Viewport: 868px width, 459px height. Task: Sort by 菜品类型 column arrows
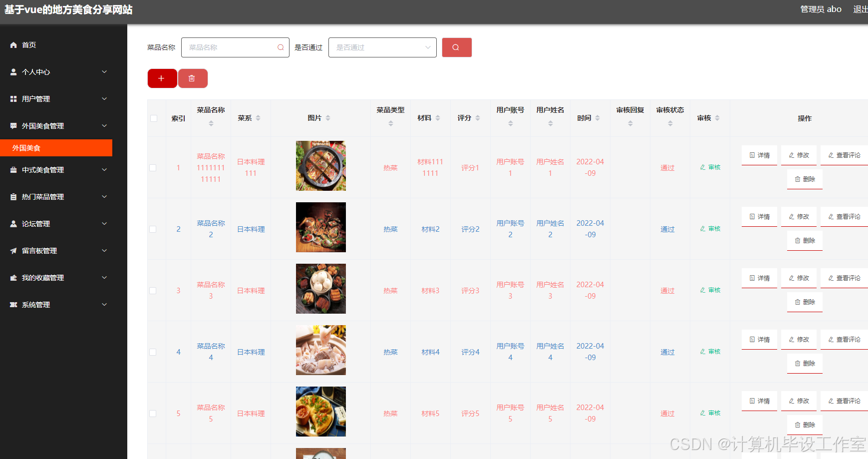click(x=391, y=123)
